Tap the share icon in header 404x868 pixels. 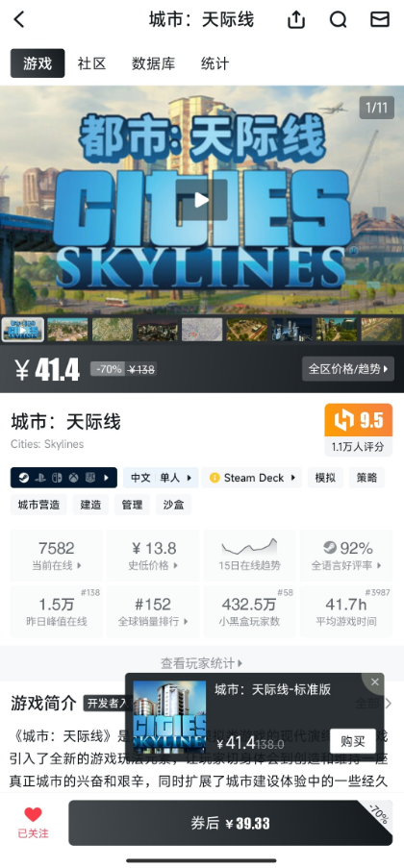[x=296, y=20]
